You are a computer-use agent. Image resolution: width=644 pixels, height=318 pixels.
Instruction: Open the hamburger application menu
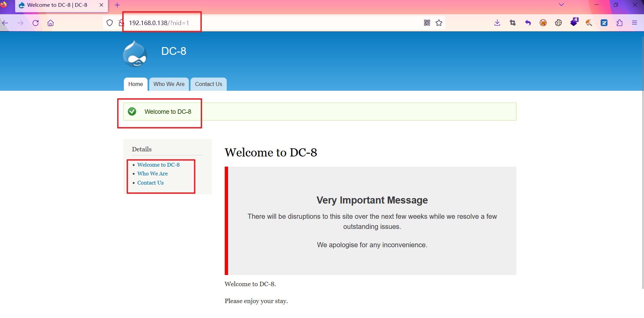[x=635, y=23]
